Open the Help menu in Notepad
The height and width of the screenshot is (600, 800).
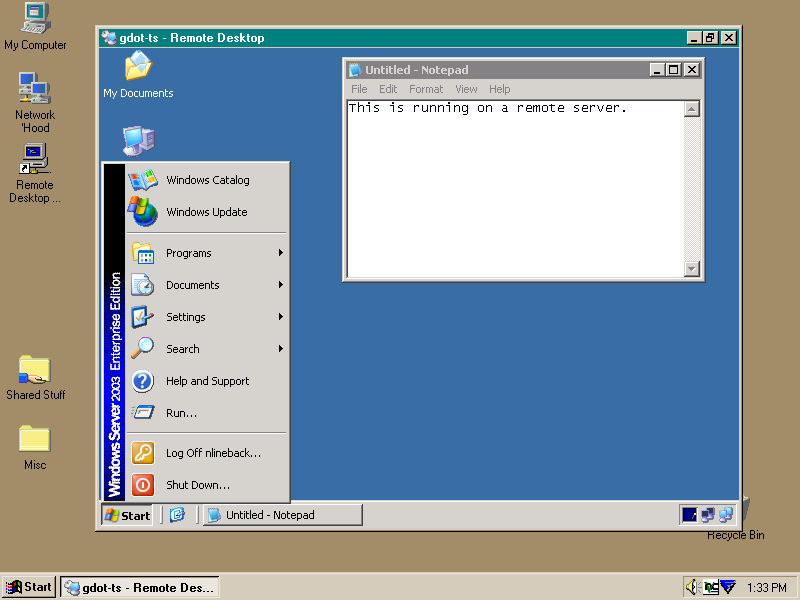click(499, 89)
